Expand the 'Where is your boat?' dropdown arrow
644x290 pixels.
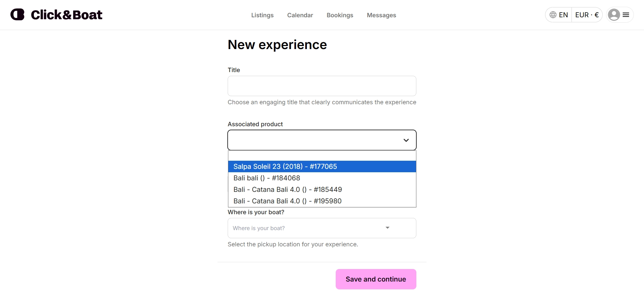(x=388, y=228)
